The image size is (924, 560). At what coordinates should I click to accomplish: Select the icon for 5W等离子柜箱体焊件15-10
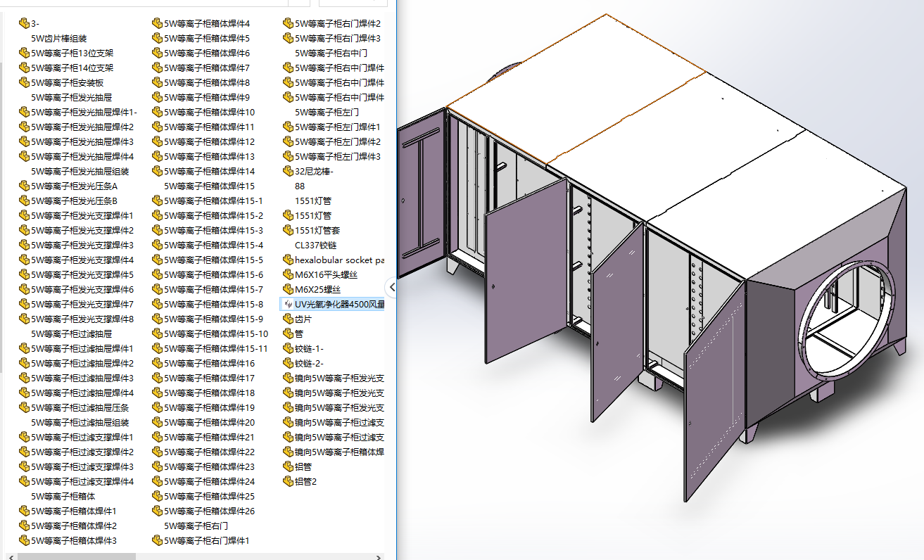pyautogui.click(x=157, y=333)
